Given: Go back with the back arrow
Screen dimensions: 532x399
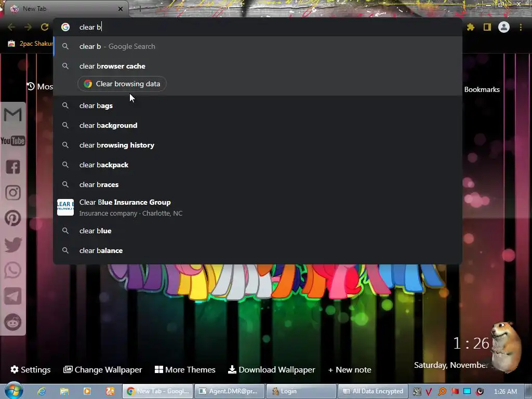Looking at the screenshot, I should click(x=11, y=27).
